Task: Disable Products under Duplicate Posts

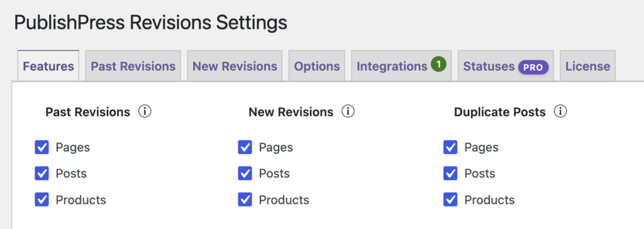Action: 450,200
